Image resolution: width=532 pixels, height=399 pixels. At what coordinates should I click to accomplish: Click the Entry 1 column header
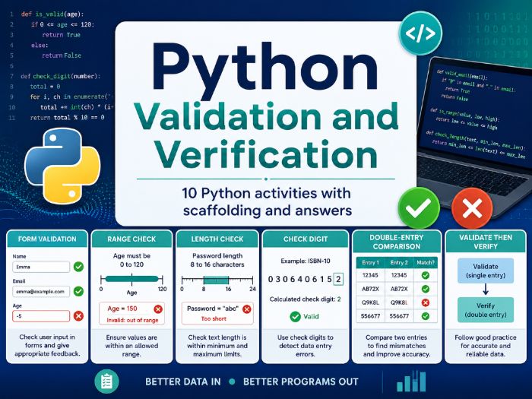point(370,263)
